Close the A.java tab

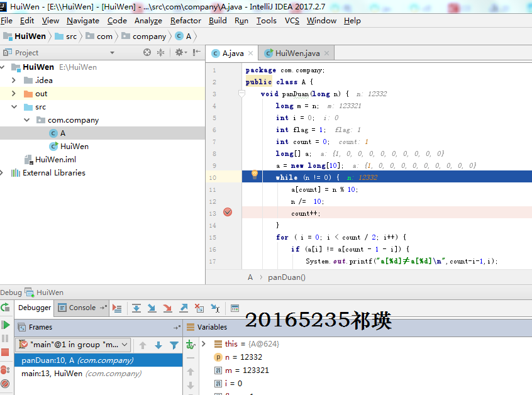pos(251,53)
